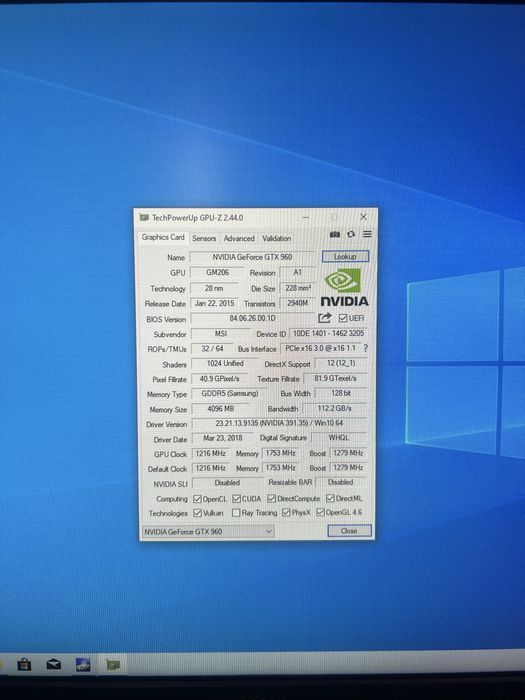Open the GPU-Z hamburger menu icon
This screenshot has width=525, height=700.
pyautogui.click(x=367, y=234)
